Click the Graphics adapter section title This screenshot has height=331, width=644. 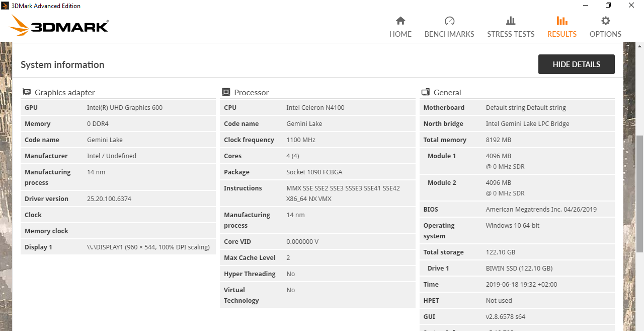(x=64, y=92)
